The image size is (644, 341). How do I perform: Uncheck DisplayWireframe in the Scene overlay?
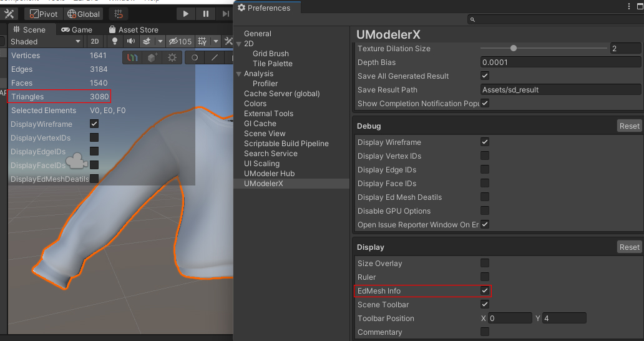click(94, 124)
